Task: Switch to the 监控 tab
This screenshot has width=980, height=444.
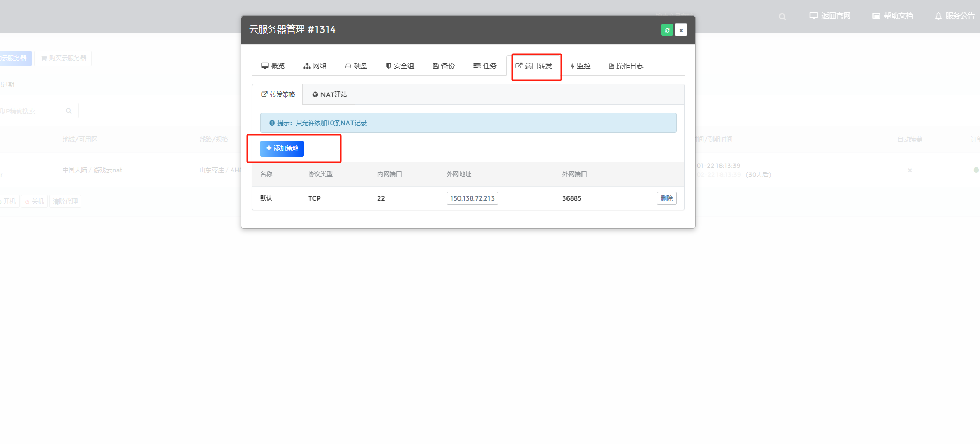Action: [x=580, y=66]
